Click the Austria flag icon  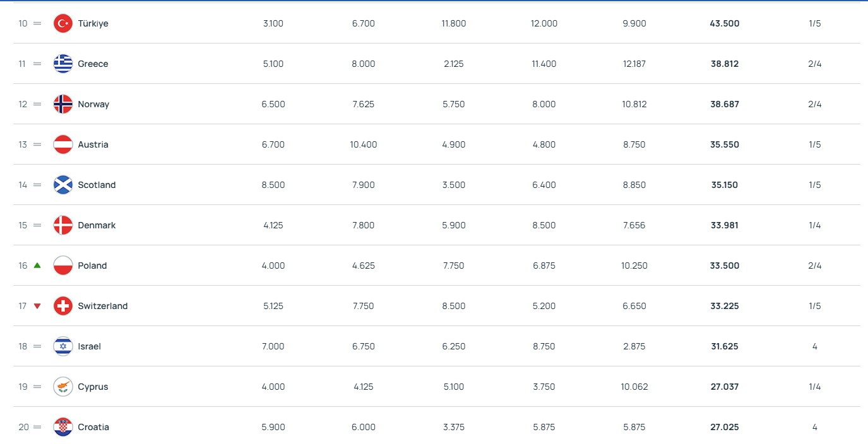63,144
